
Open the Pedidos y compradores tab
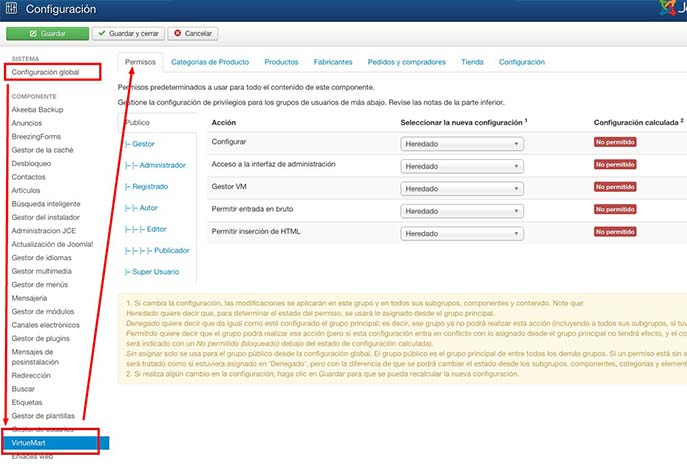[407, 62]
